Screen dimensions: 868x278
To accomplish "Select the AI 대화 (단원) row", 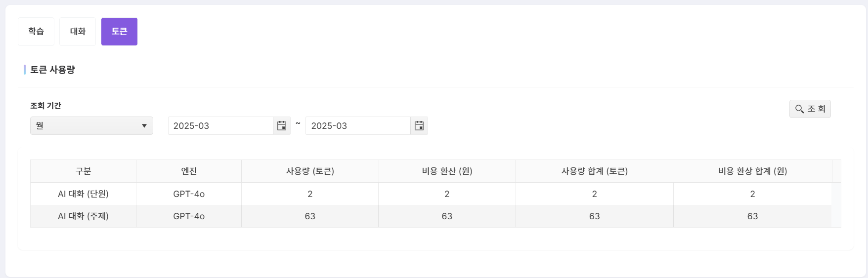I will click(x=431, y=194).
